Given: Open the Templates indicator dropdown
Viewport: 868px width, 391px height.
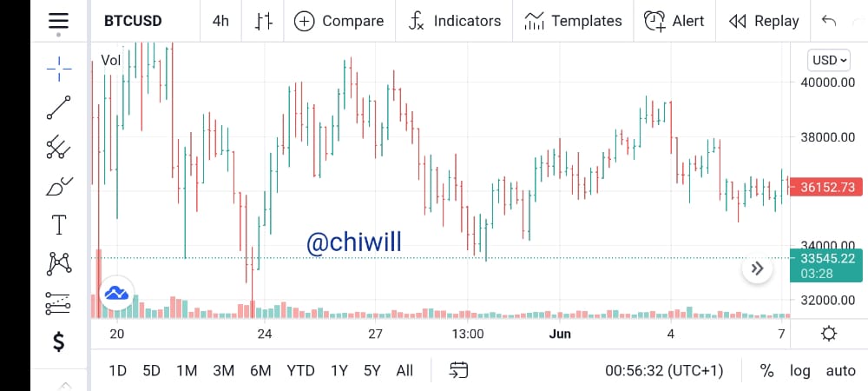Looking at the screenshot, I should (x=573, y=21).
